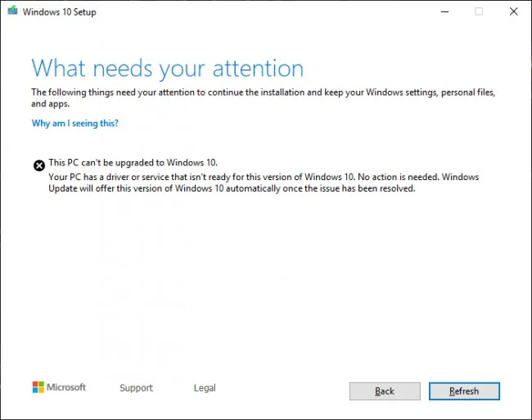Click the black error X icon
532x420 pixels.
tap(39, 165)
